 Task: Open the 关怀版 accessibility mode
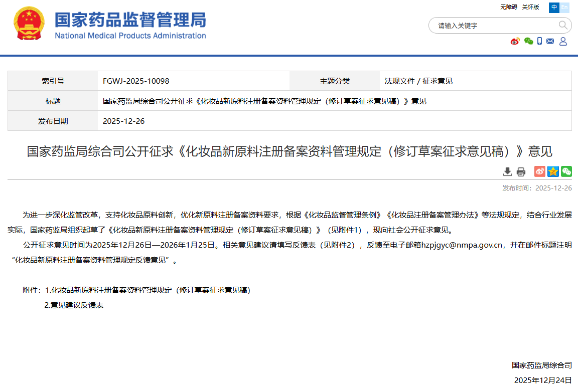530,8
